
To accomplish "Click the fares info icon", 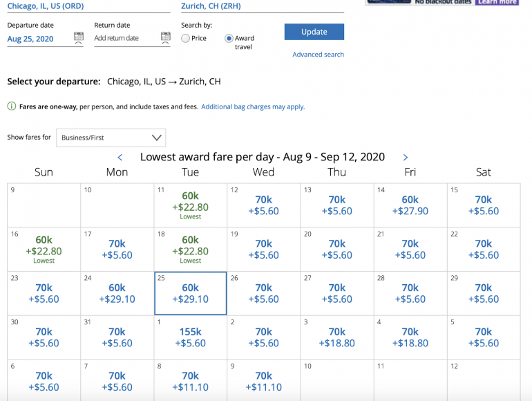I will 12,106.
